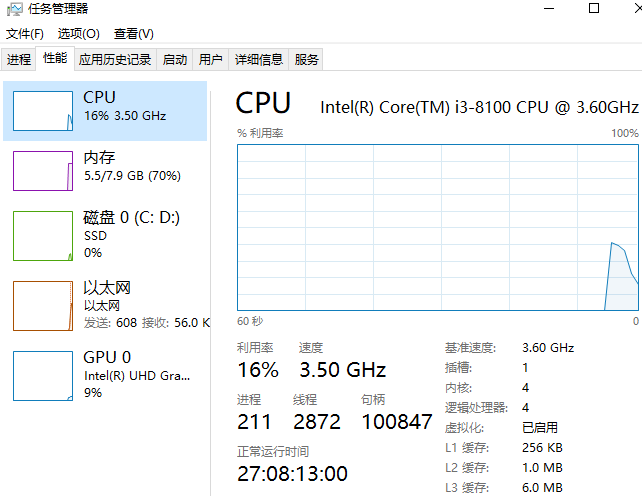The image size is (642, 496).
Task: Switch to the 用户 tab
Action: tap(211, 60)
